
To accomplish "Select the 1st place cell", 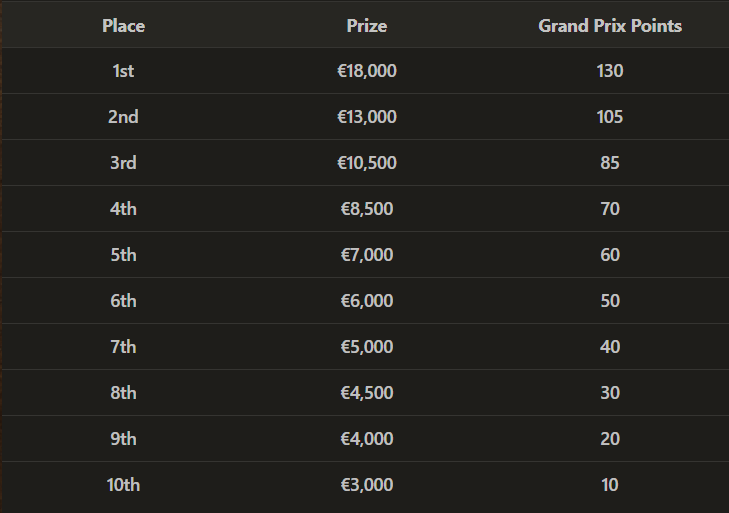I will coord(123,71).
